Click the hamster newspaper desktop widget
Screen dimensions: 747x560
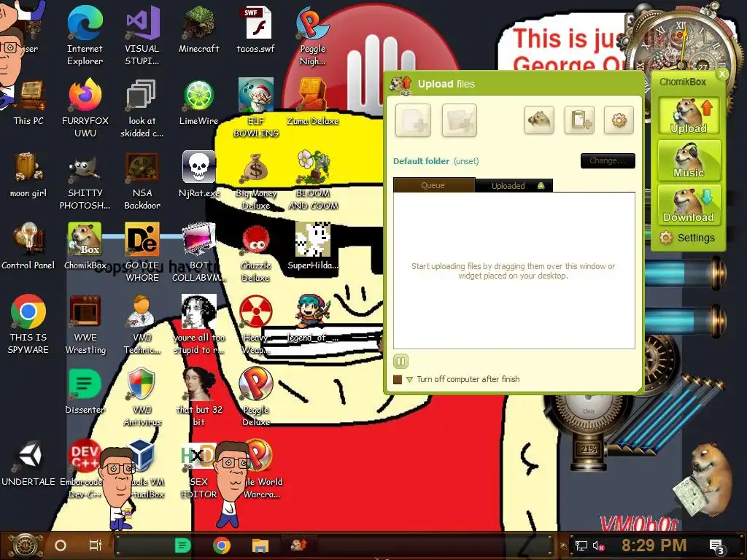pos(705,481)
